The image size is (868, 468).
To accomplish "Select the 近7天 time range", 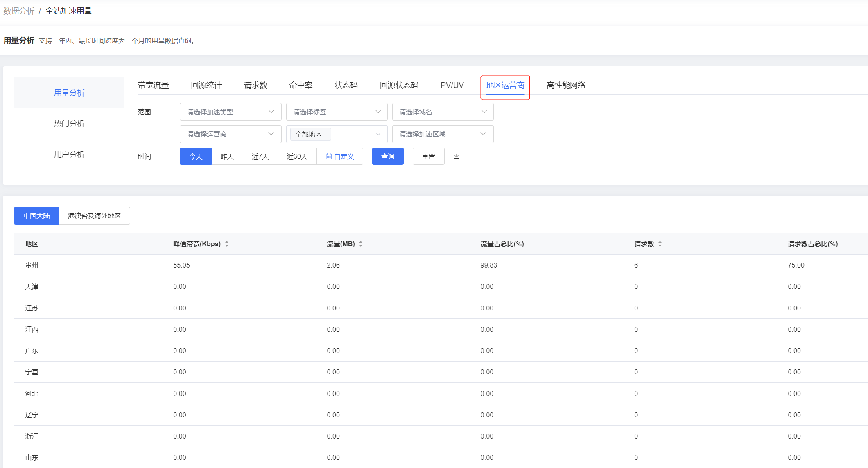I will point(260,156).
